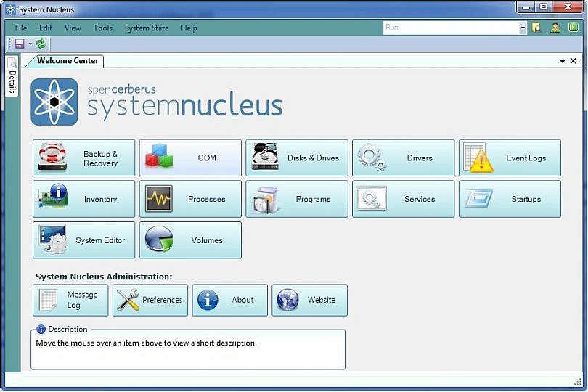This screenshot has width=588, height=392.
Task: Click the System Editor computer icon
Action: pyautogui.click(x=53, y=240)
